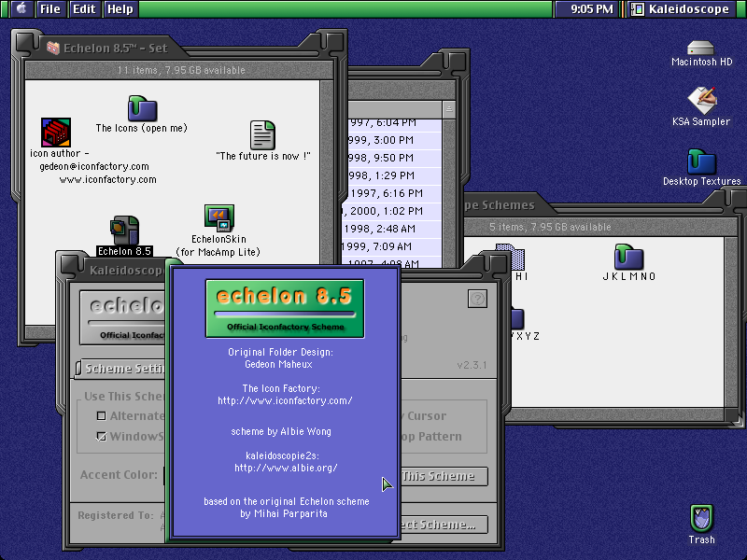The height and width of the screenshot is (560, 747).
Task: Open the Help menu
Action: point(120,8)
